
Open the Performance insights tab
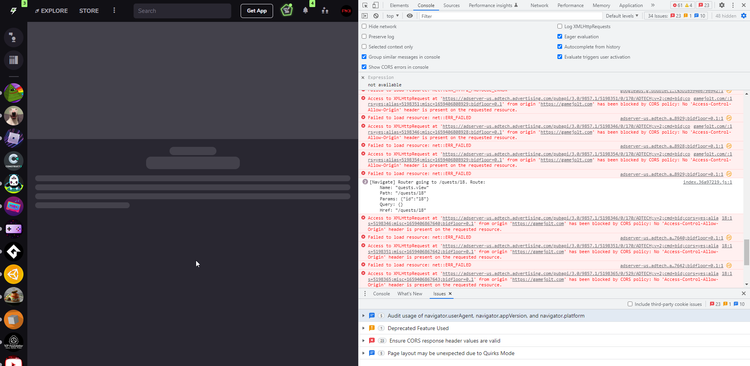[493, 5]
